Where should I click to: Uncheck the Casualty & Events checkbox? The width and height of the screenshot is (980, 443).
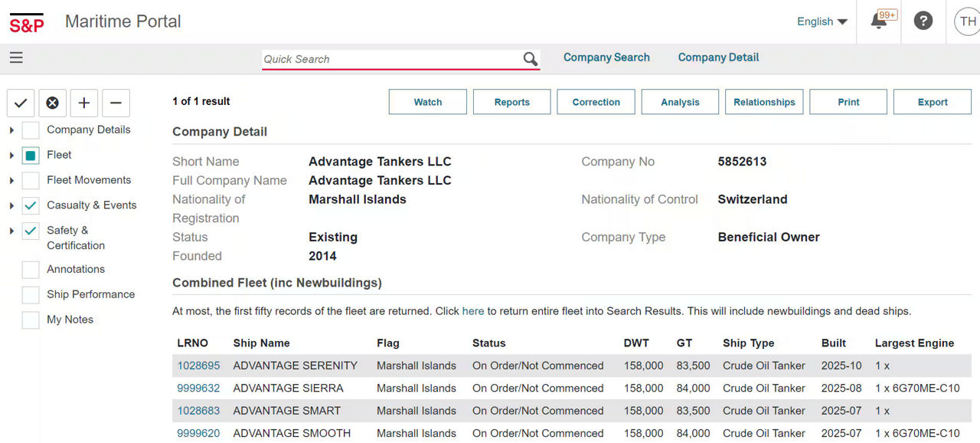pyautogui.click(x=31, y=206)
